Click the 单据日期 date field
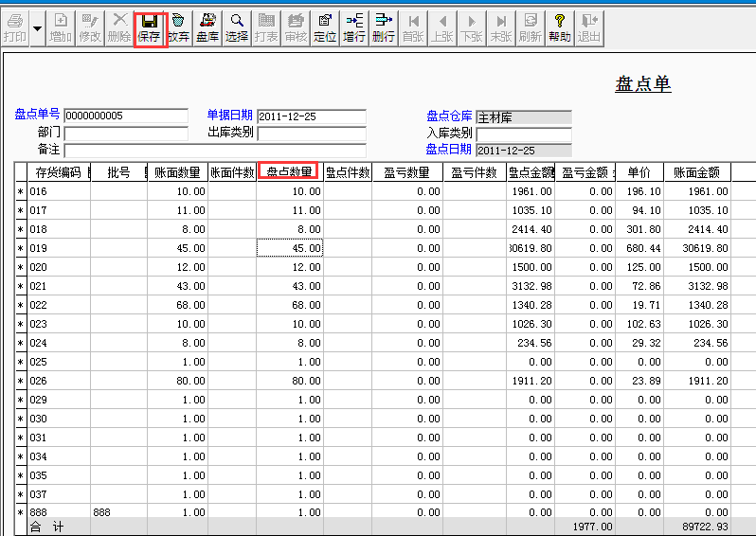 pyautogui.click(x=311, y=116)
